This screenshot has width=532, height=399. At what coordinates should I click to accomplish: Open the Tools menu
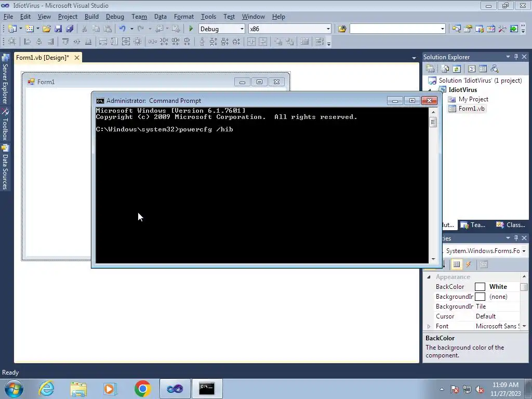[208, 17]
